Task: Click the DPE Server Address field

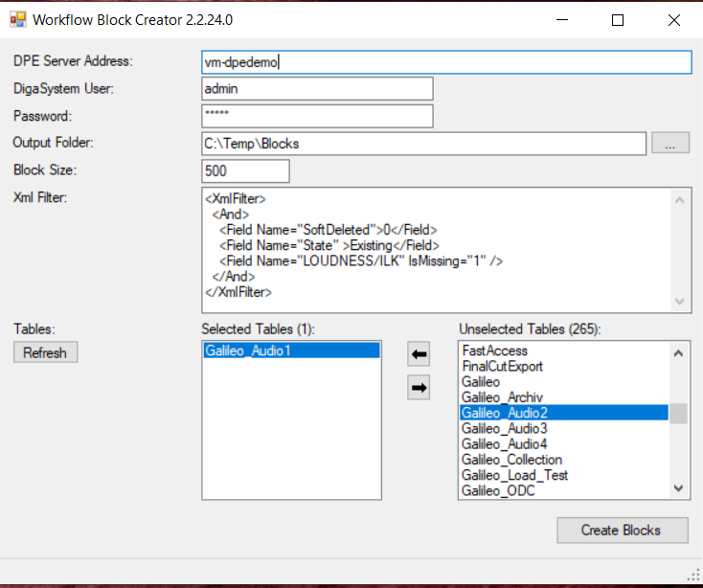Action: point(445,61)
